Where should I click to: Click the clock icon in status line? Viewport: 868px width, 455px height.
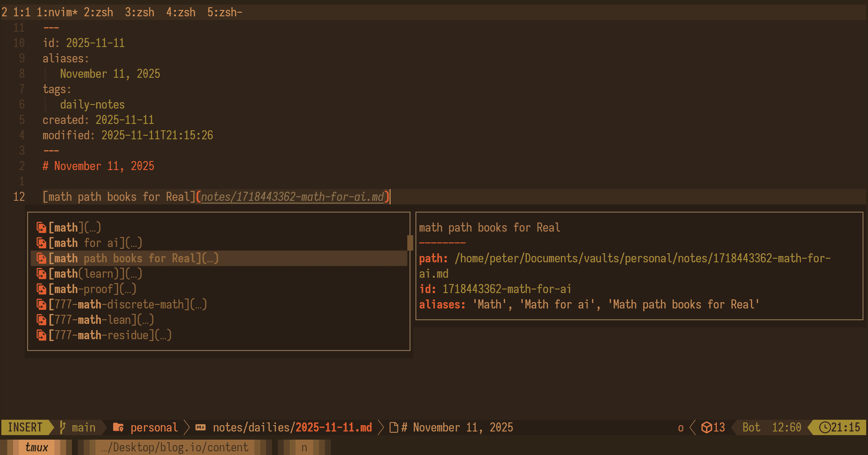[x=825, y=427]
